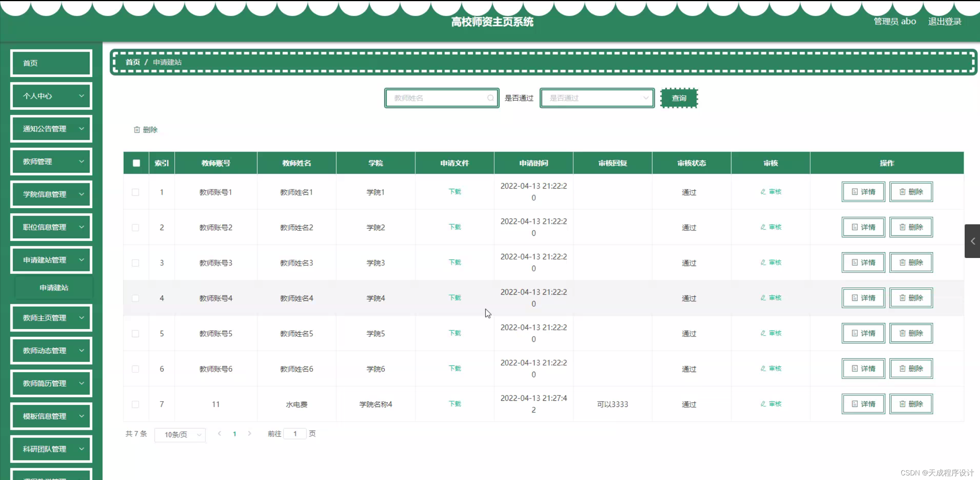
Task: Expand the 教师简历管理 sidebar menu
Action: [x=51, y=383]
